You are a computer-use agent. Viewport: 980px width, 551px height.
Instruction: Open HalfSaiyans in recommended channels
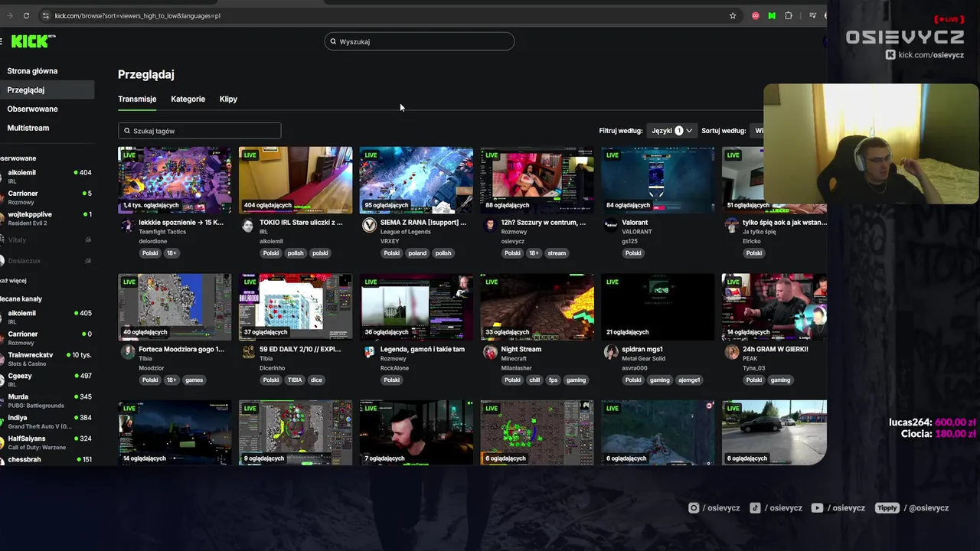tap(46, 442)
